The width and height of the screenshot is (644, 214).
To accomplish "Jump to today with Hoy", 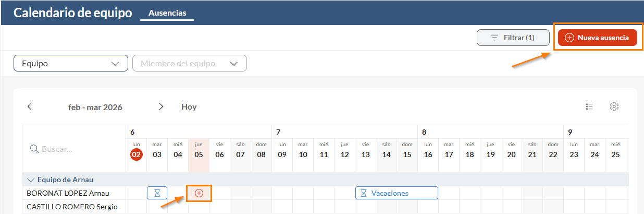I will 189,107.
